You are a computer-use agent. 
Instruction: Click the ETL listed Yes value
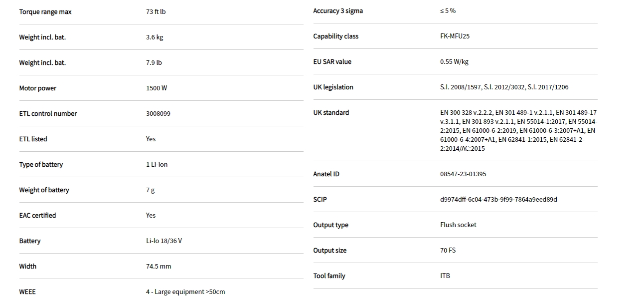pyautogui.click(x=151, y=139)
